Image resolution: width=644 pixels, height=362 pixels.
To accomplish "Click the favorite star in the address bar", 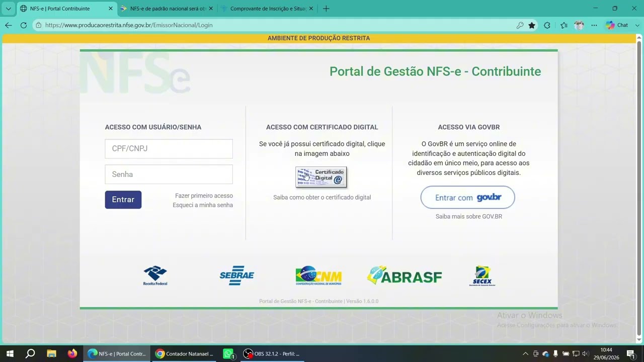I will point(532,25).
